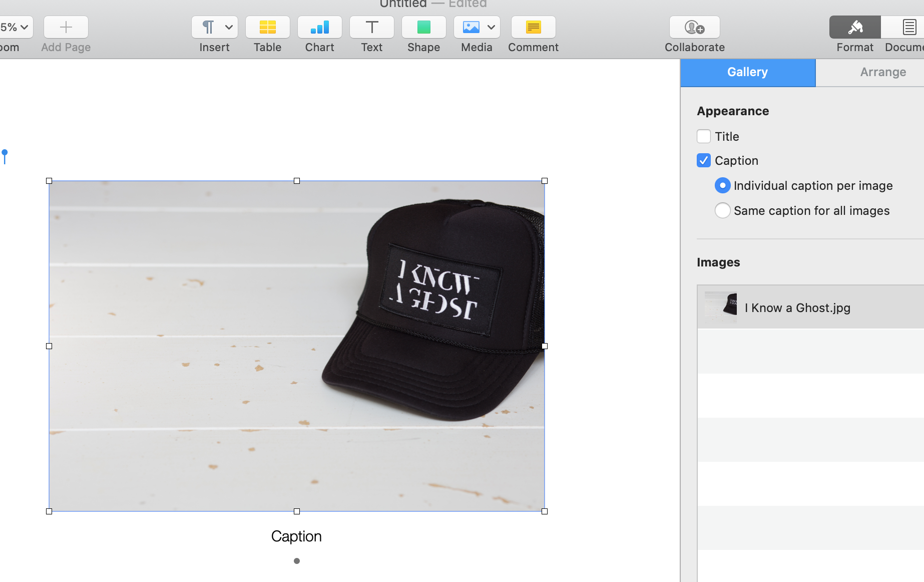This screenshot has width=924, height=582.
Task: Select the Gallery tab
Action: [747, 72]
